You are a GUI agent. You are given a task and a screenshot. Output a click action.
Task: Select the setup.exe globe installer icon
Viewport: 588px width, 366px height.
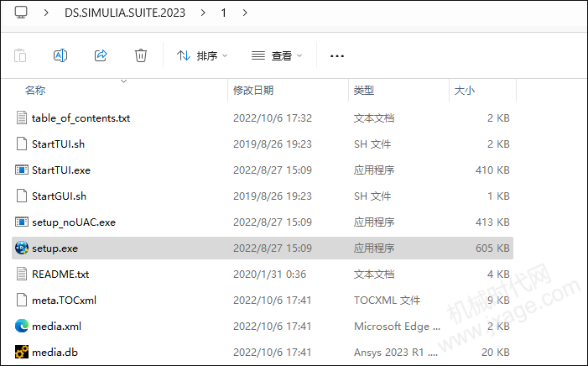22,248
